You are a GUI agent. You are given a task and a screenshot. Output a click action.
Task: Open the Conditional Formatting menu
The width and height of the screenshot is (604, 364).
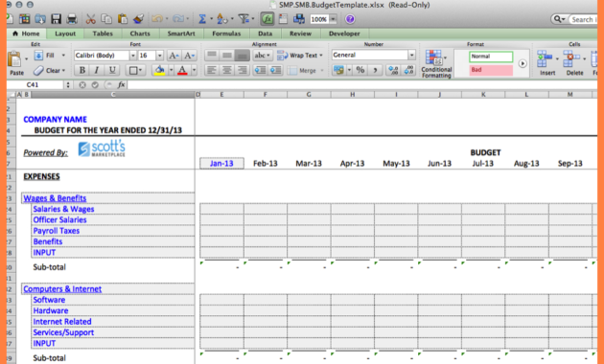(x=436, y=64)
